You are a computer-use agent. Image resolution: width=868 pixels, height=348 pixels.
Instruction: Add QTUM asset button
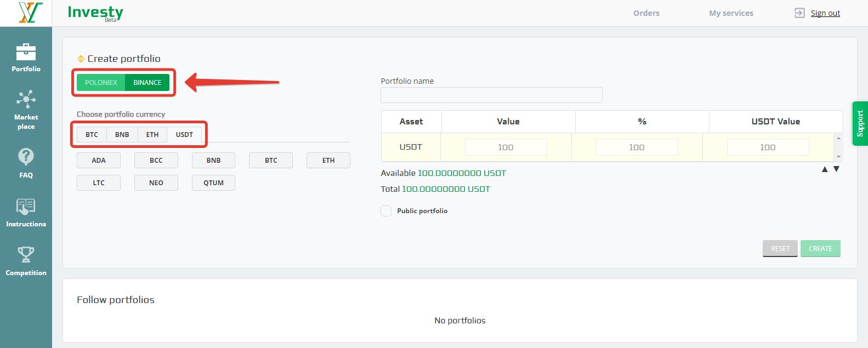coord(214,183)
